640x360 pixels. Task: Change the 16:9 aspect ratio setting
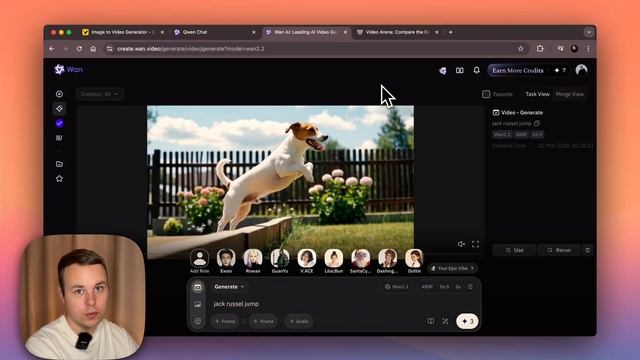(444, 287)
